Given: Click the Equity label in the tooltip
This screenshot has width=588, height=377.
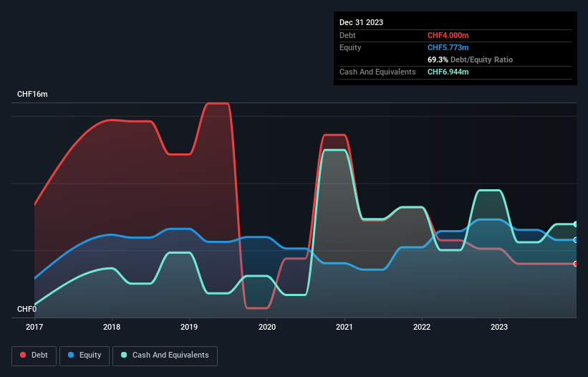Looking at the screenshot, I should (x=350, y=47).
